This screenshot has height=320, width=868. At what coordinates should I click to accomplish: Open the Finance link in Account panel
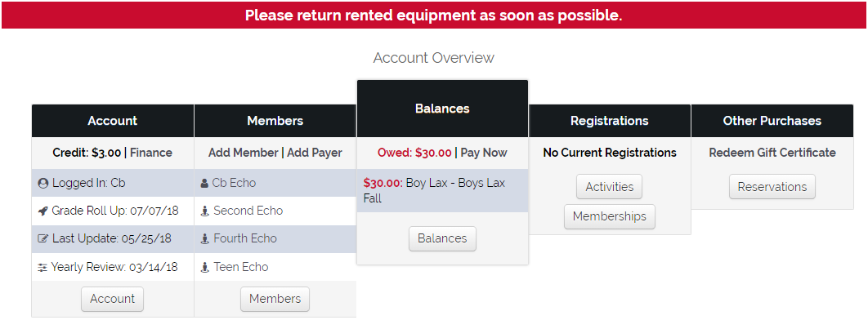(151, 153)
